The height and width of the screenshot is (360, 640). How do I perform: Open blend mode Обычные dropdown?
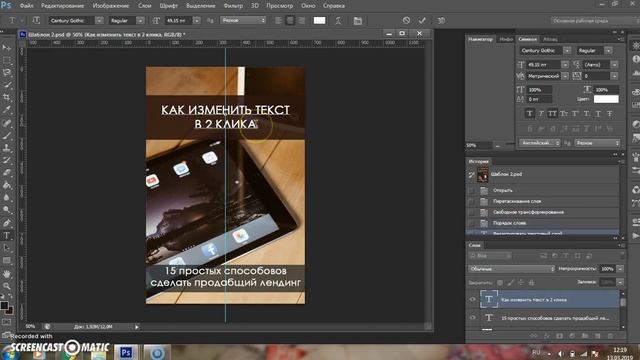point(511,269)
